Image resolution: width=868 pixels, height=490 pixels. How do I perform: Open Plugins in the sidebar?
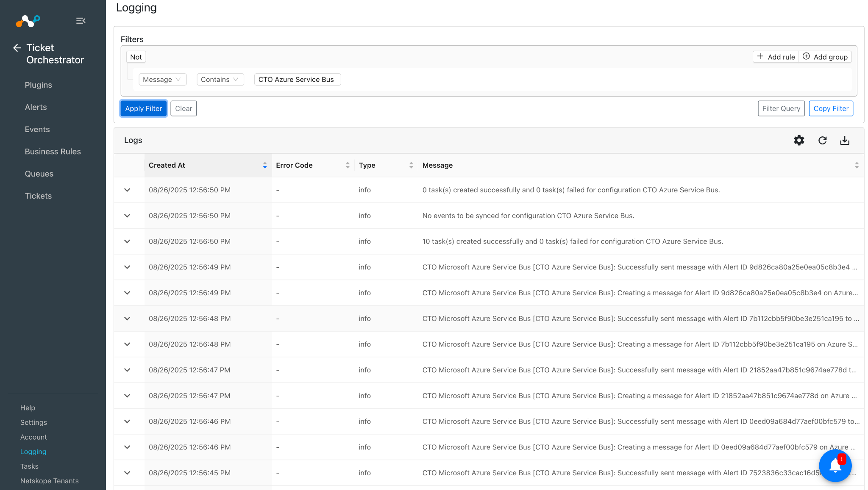coord(38,85)
